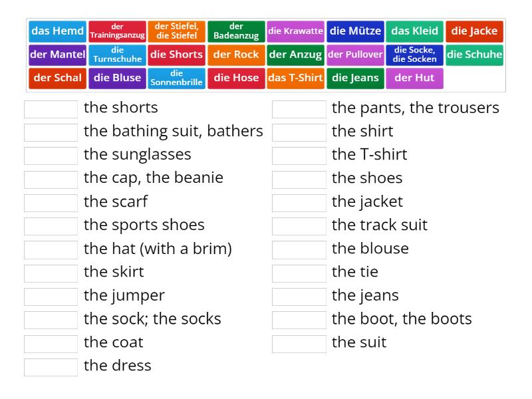Click answer box beside 'the shorts'
The width and height of the screenshot is (532, 399).
click(51, 108)
